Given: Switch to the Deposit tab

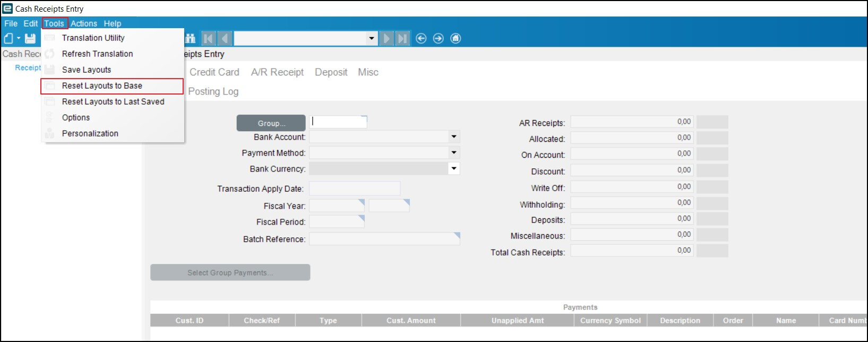Looking at the screenshot, I should (331, 72).
